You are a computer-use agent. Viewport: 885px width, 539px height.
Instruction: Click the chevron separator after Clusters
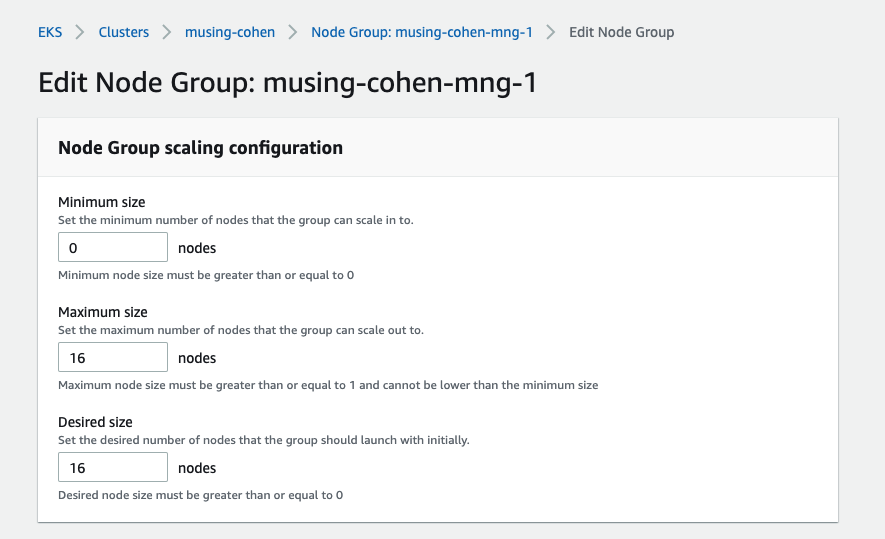click(167, 32)
